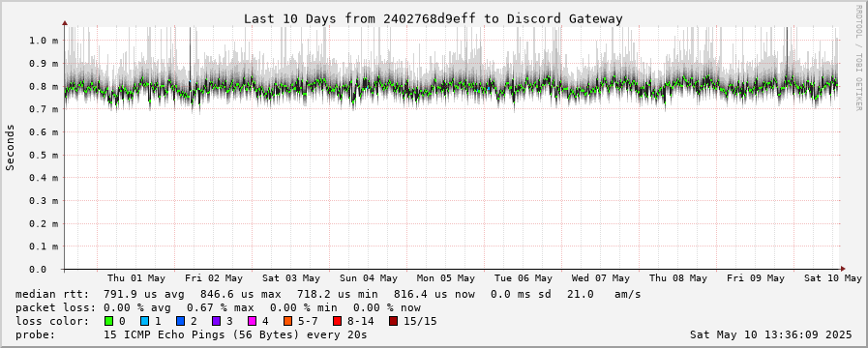Viewport: 868px width, 348px height.
Task: Click the '1.0 m' y-axis tick label
Action: click(44, 41)
